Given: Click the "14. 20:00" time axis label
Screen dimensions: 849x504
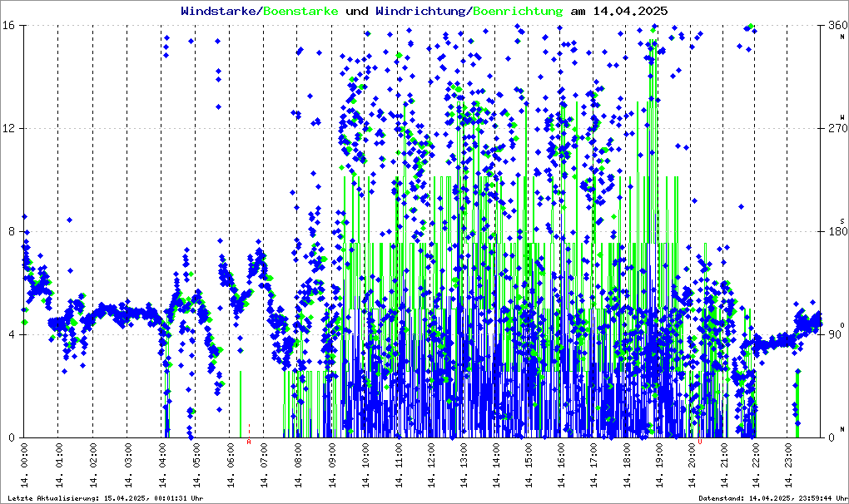Looking at the screenshot, I should pos(692,466).
